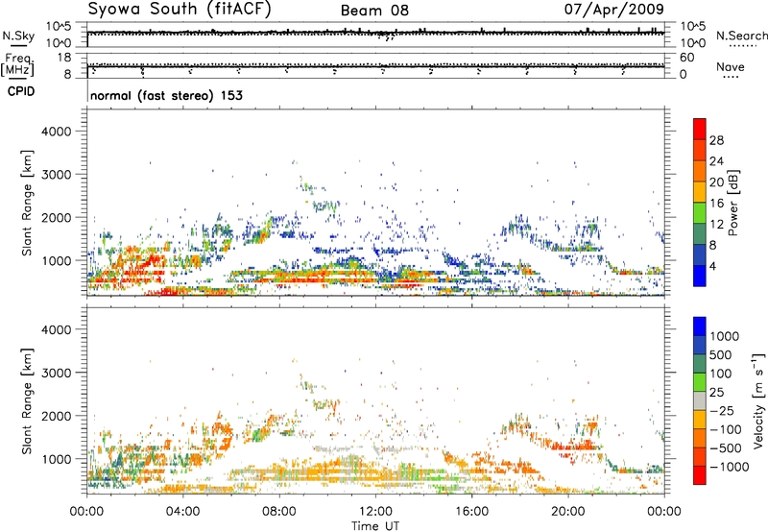
Task: Click the '4' label on the power color bar
Action: 712,267
